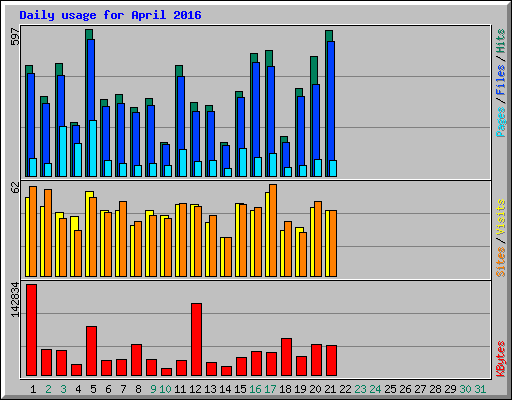Click the blue Files bar for day 5

[x=91, y=80]
